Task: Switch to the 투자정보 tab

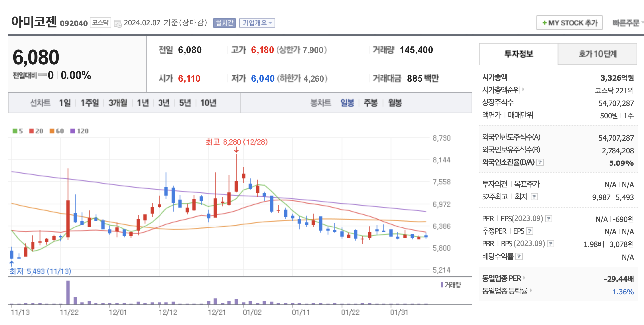Action: pos(519,54)
